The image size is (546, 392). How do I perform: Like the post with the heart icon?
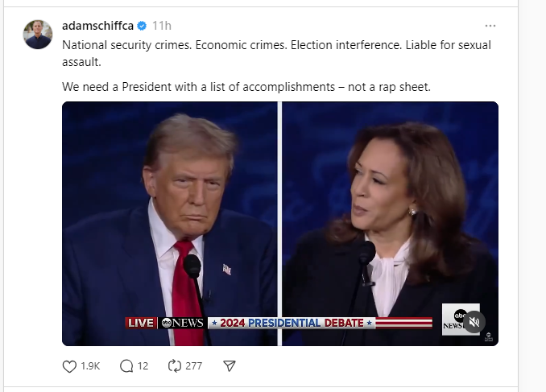tap(70, 365)
